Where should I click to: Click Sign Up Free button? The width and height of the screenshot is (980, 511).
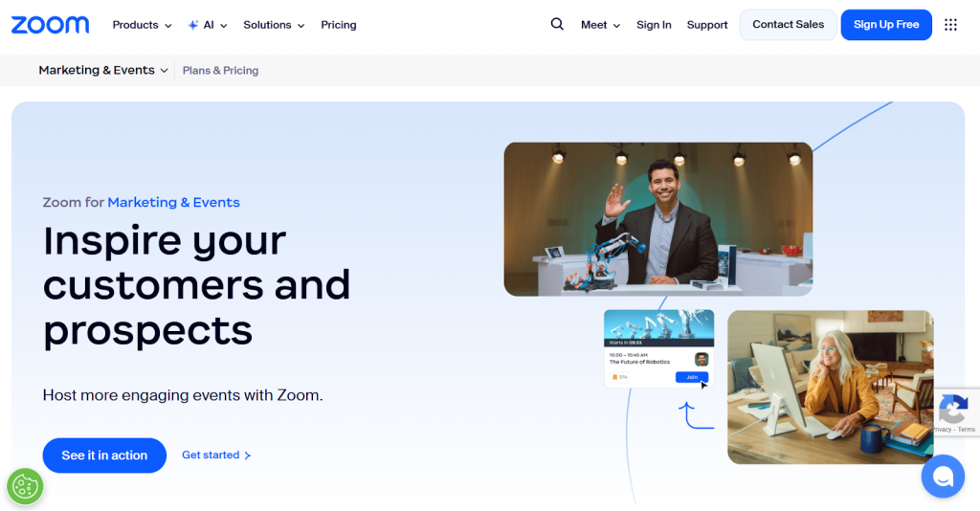pyautogui.click(x=886, y=25)
